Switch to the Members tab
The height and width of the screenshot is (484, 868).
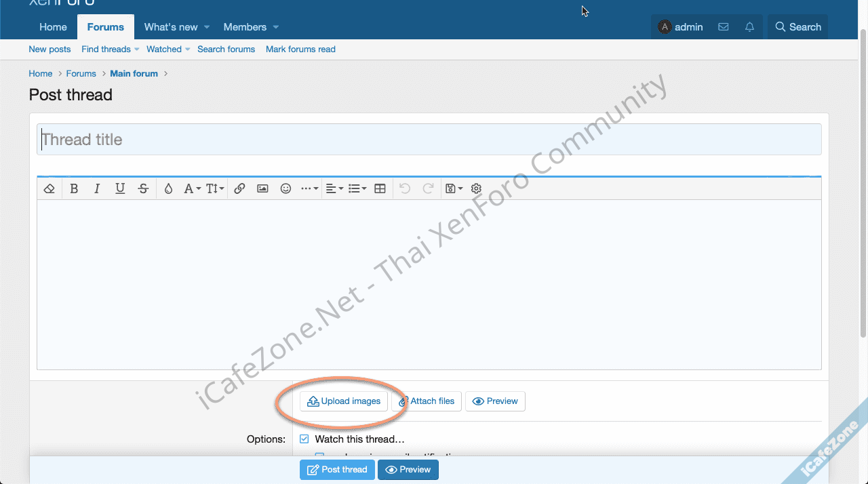pos(245,27)
